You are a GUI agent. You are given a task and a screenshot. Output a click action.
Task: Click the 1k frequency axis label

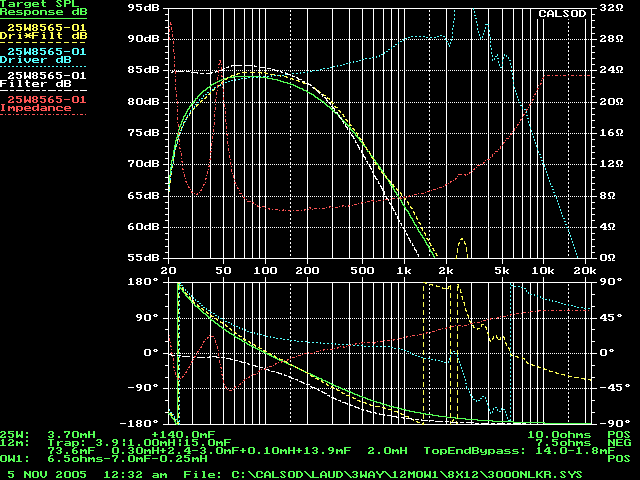(402, 271)
